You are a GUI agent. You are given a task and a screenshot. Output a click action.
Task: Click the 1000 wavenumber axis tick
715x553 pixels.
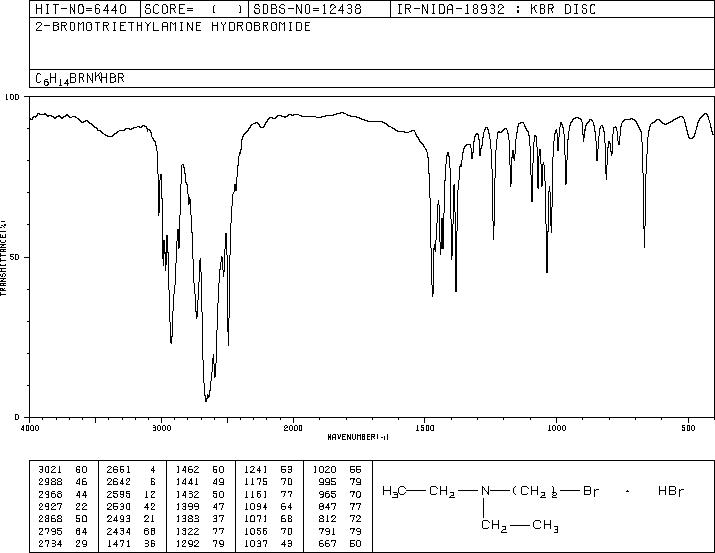click(x=556, y=428)
